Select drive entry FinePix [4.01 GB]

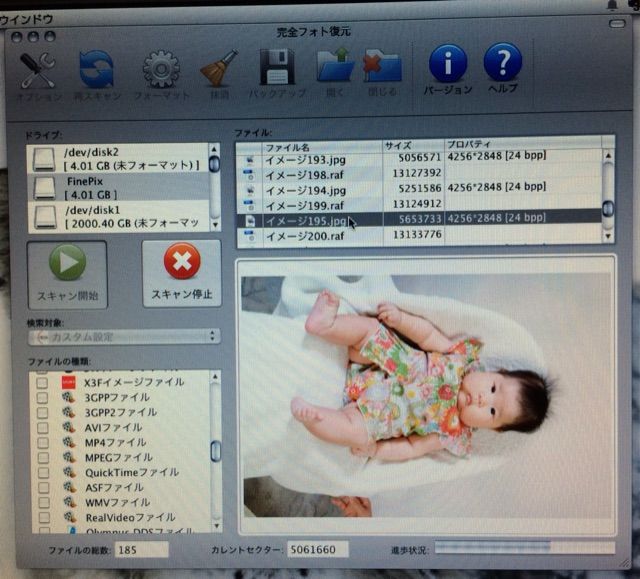coord(119,188)
